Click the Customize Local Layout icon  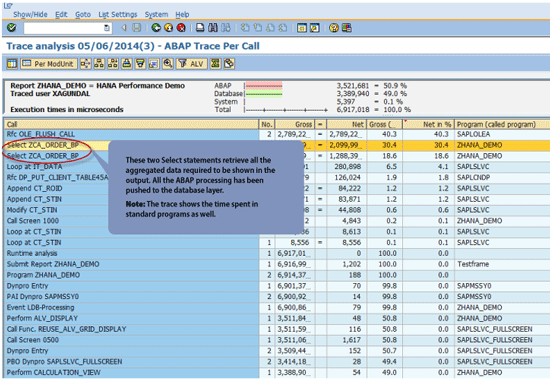coord(347,28)
